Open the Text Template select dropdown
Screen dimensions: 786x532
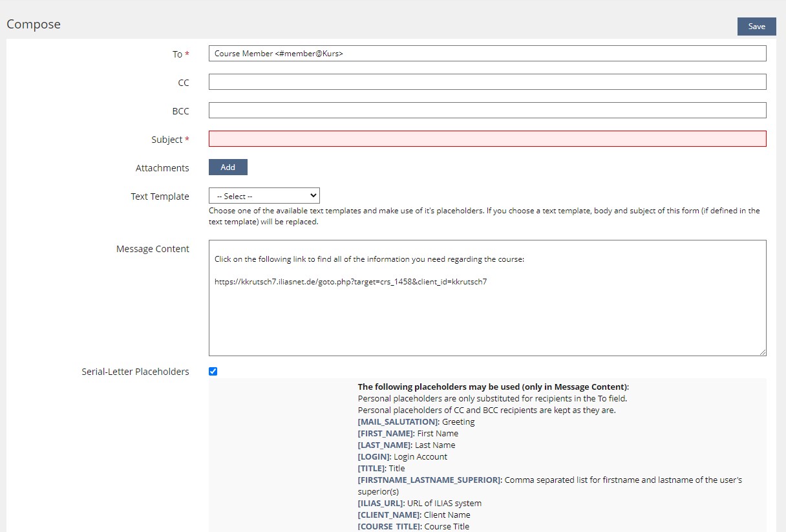pyautogui.click(x=264, y=196)
